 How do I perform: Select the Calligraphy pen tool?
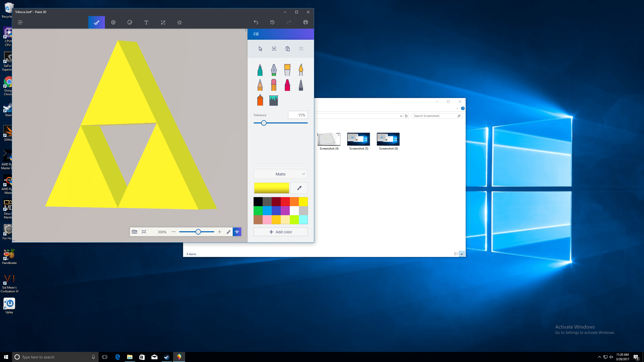point(274,70)
